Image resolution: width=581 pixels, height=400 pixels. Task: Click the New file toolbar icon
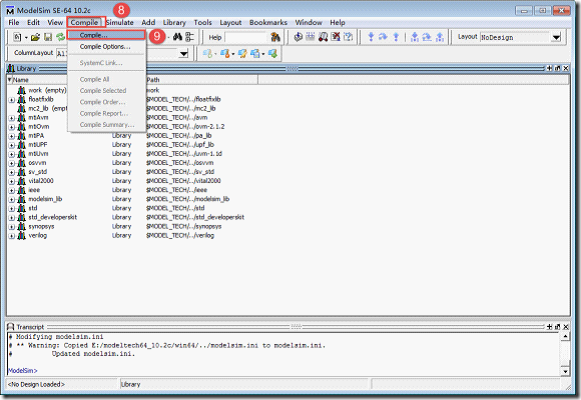coord(17,37)
